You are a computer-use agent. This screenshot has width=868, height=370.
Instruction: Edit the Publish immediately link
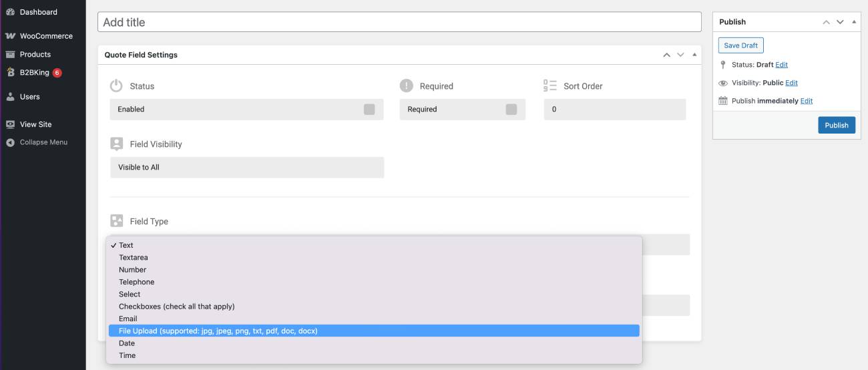(807, 101)
